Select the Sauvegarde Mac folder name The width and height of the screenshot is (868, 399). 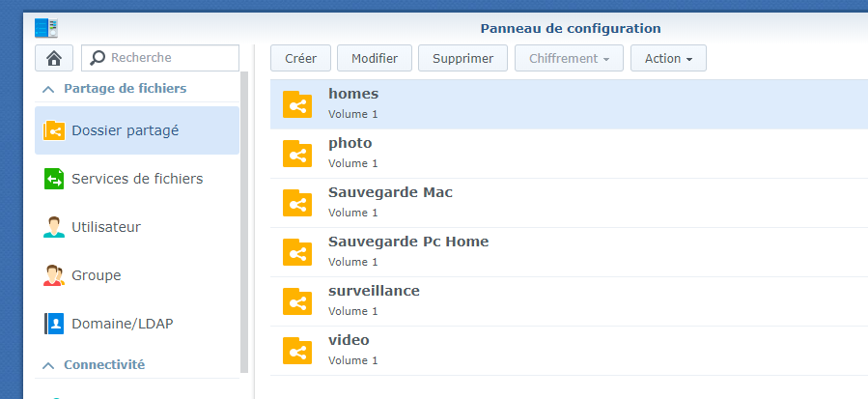(x=390, y=192)
